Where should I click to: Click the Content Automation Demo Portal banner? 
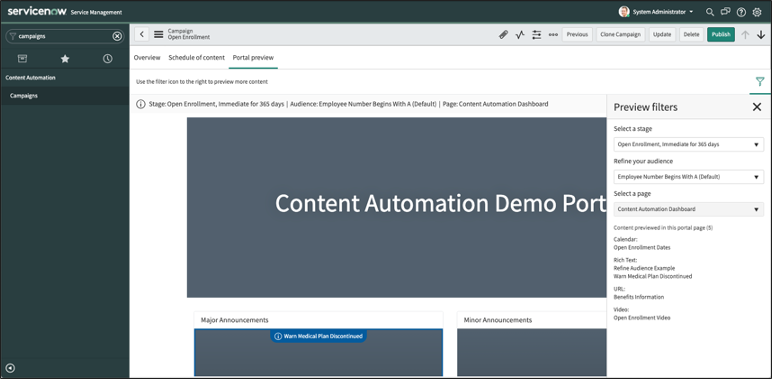click(396, 207)
